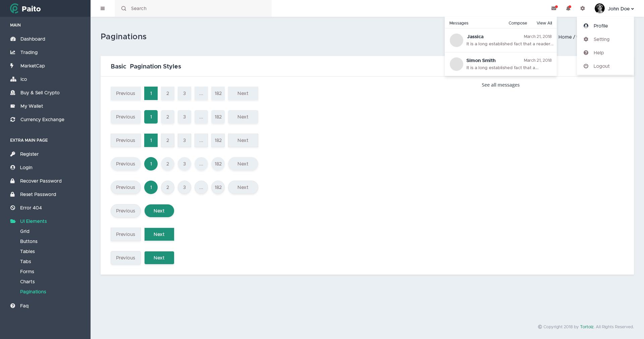
Task: Select page 182 in pagination
Action: [218, 93]
